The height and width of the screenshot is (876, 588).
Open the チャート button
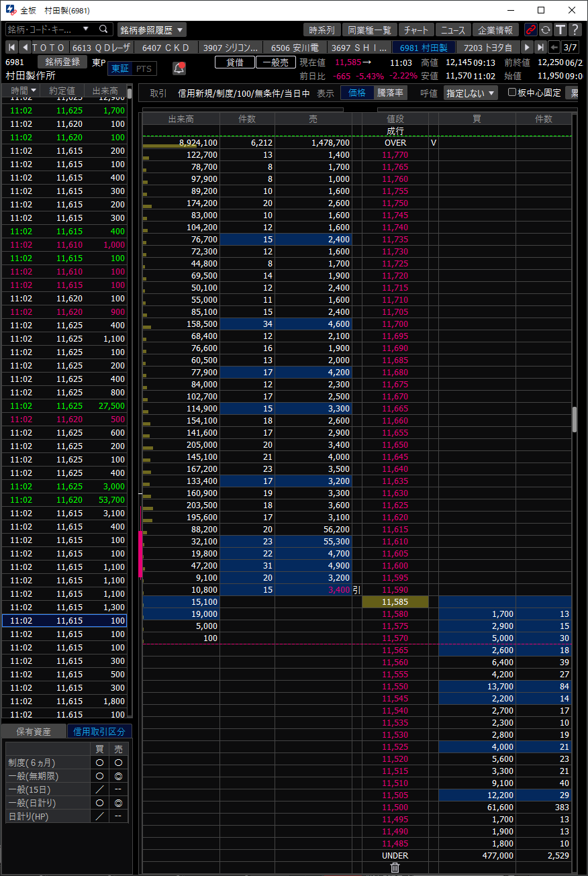[x=417, y=30]
